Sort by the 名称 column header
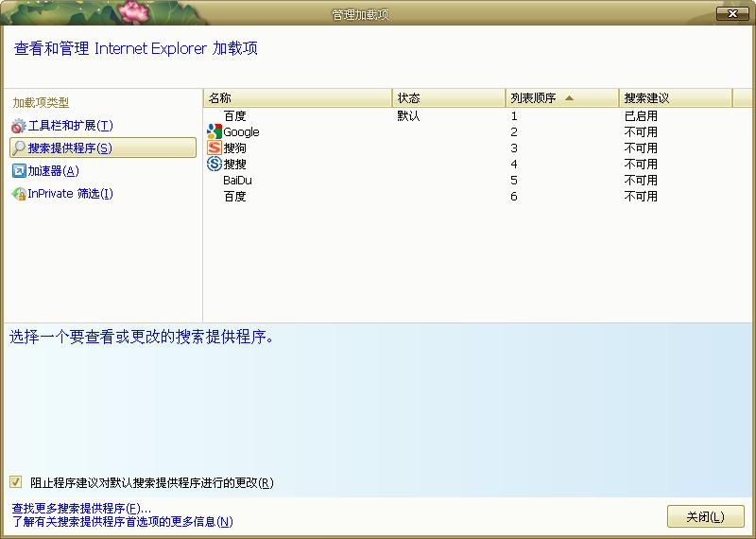 point(298,98)
